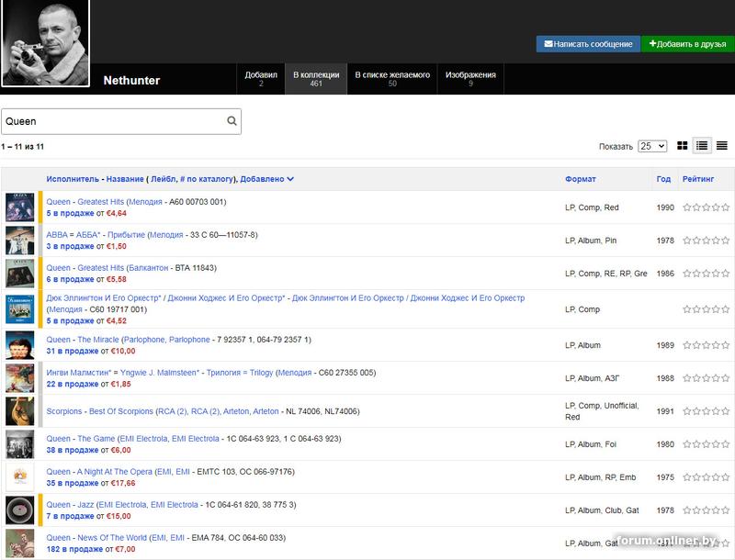735x560 pixels.
Task: Switch to the Изображения tab
Action: [470, 79]
